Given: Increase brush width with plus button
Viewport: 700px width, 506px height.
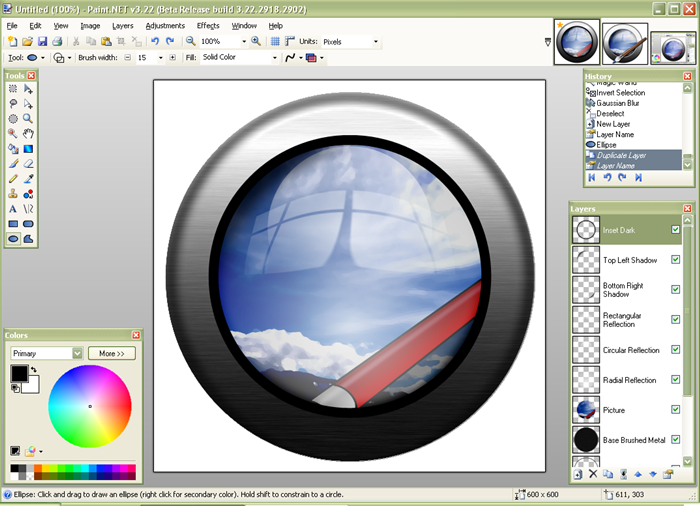Looking at the screenshot, I should point(172,58).
